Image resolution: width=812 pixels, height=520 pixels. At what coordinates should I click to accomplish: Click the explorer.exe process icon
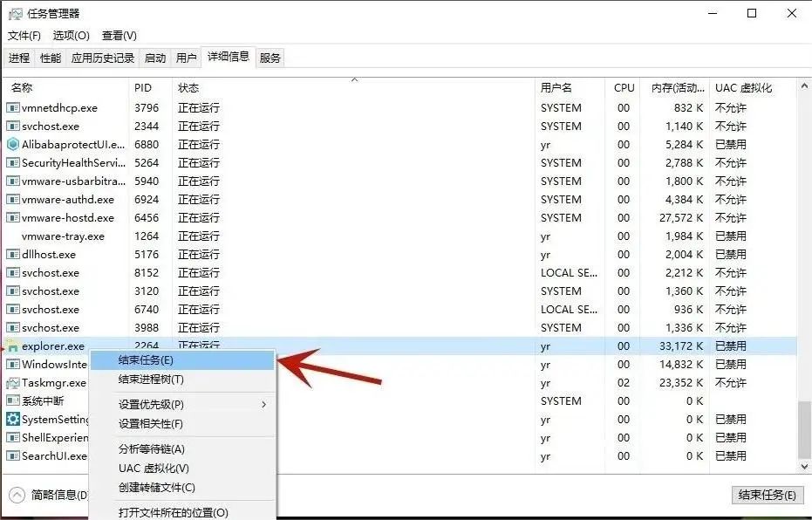[x=12, y=346]
